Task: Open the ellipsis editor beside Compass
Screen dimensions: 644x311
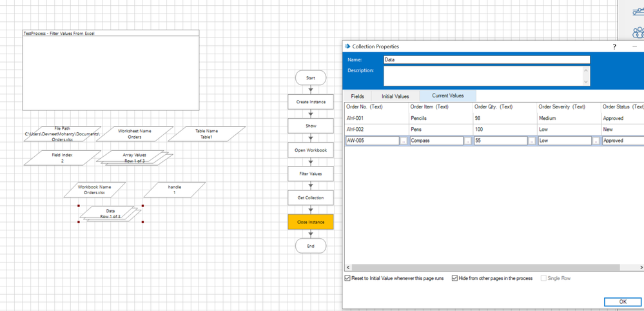Action: [467, 141]
